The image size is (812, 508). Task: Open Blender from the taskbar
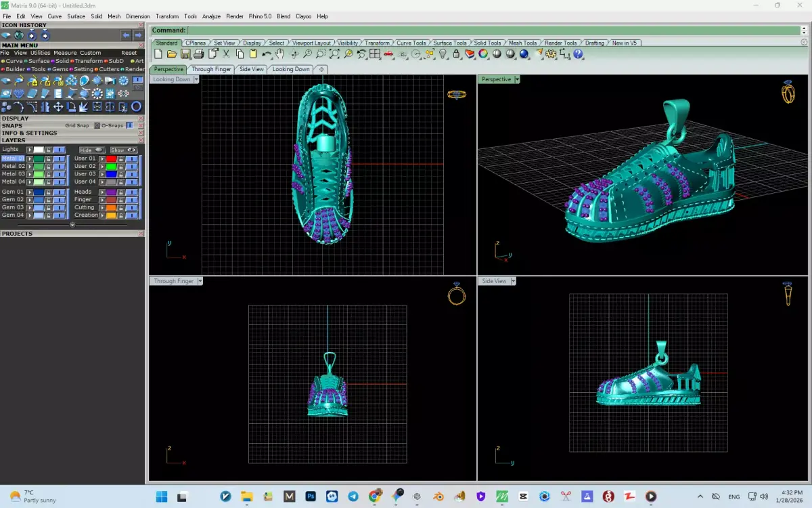tap(439, 496)
